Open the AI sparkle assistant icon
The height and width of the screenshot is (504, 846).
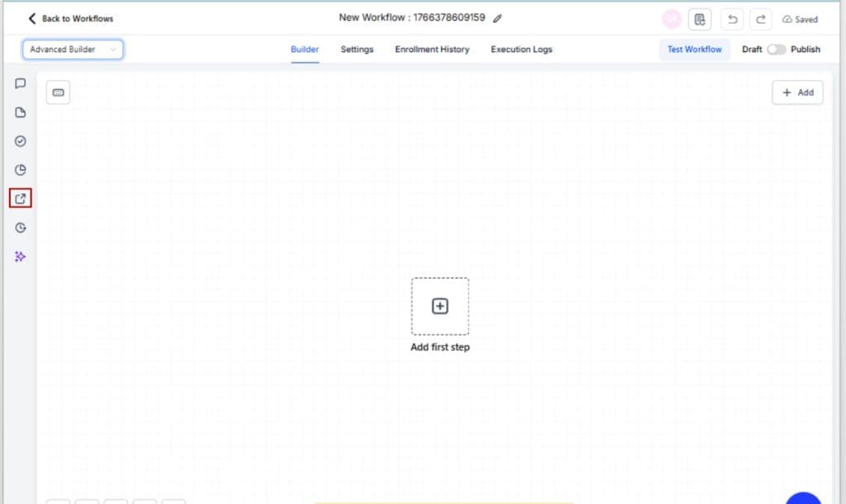click(x=20, y=256)
